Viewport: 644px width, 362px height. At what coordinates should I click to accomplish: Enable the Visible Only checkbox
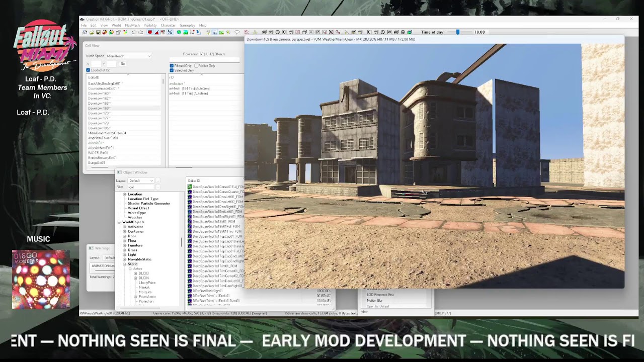tap(196, 66)
